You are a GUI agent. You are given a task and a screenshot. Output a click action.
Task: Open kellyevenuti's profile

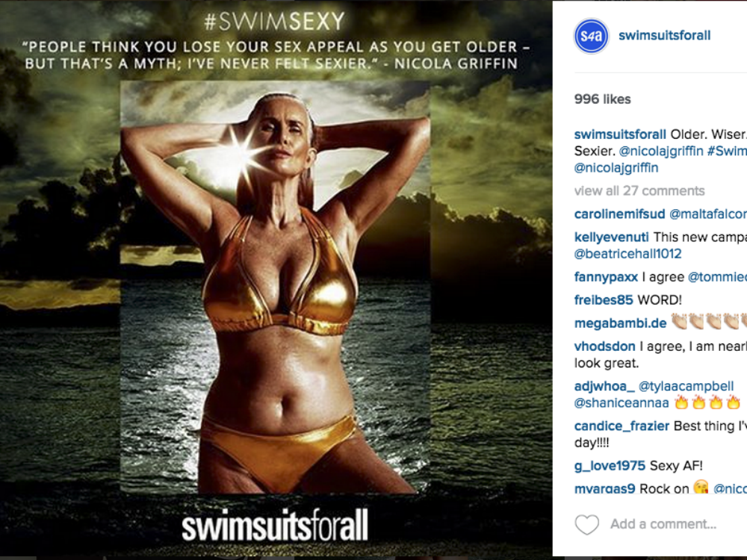tap(611, 237)
